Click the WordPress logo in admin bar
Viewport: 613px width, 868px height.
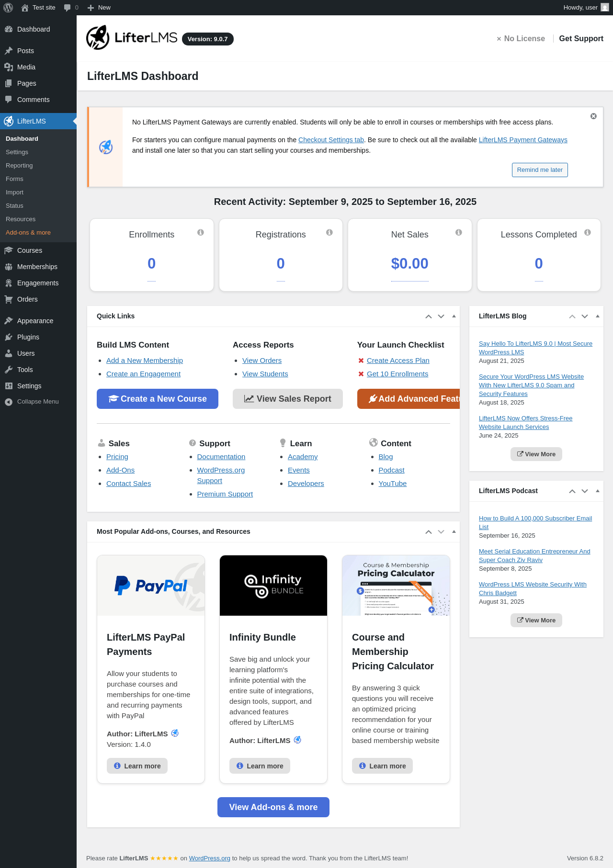pyautogui.click(x=8, y=8)
